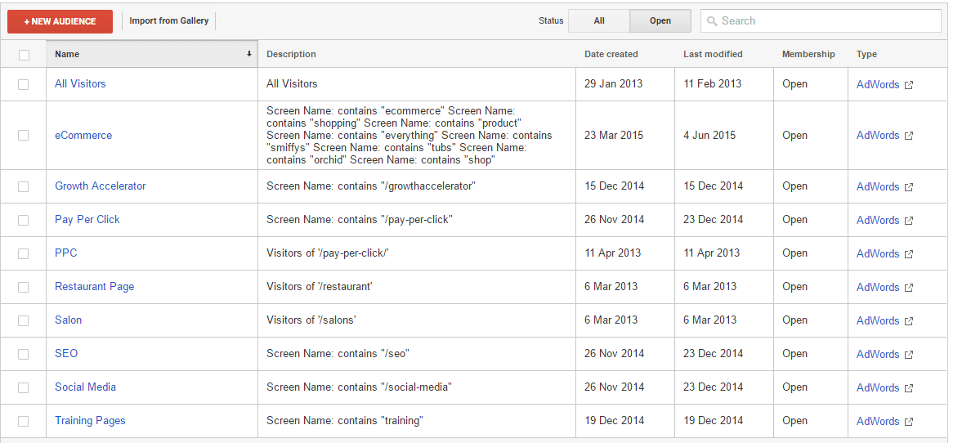
Task: Sort table by Date created column
Action: [611, 54]
